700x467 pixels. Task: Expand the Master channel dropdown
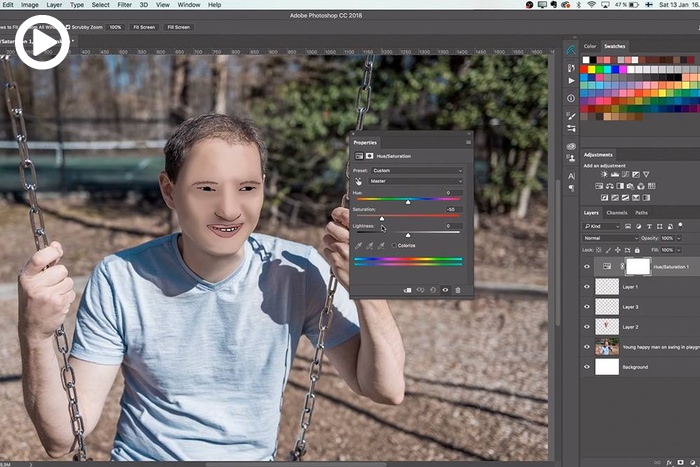point(417,181)
